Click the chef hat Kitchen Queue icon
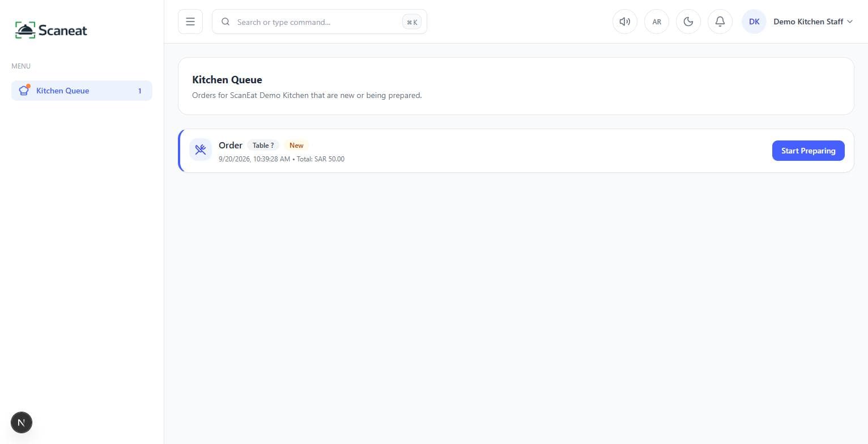This screenshot has width=868, height=444. (24, 91)
